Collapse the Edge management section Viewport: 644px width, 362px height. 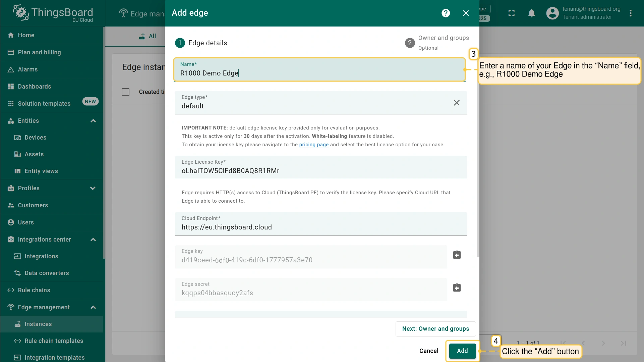(x=93, y=307)
